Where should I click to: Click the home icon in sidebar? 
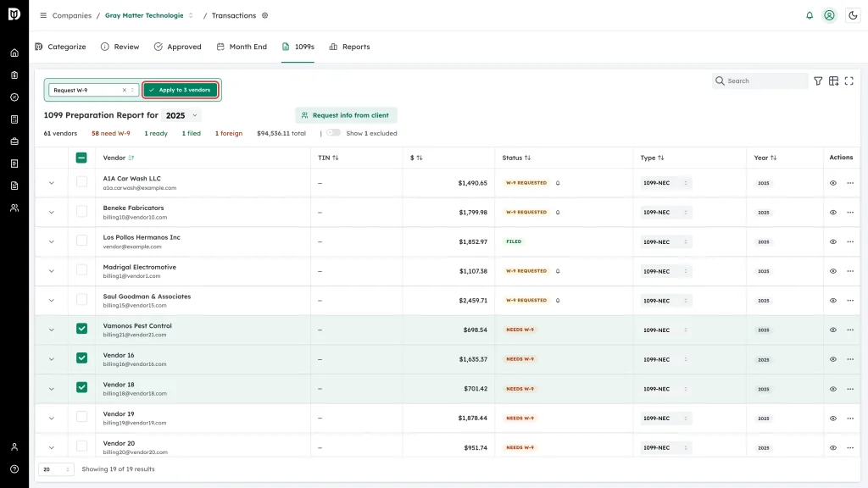(x=14, y=53)
